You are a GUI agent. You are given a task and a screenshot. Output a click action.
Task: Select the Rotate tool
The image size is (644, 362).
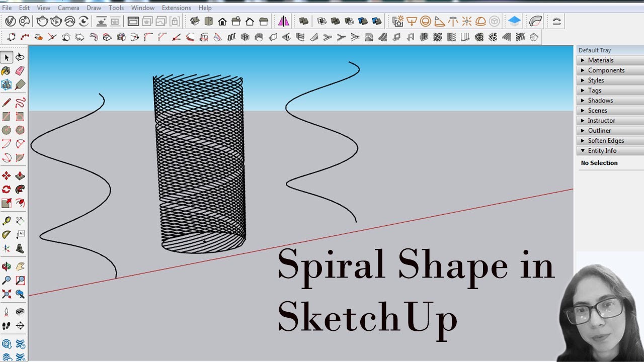(7, 190)
